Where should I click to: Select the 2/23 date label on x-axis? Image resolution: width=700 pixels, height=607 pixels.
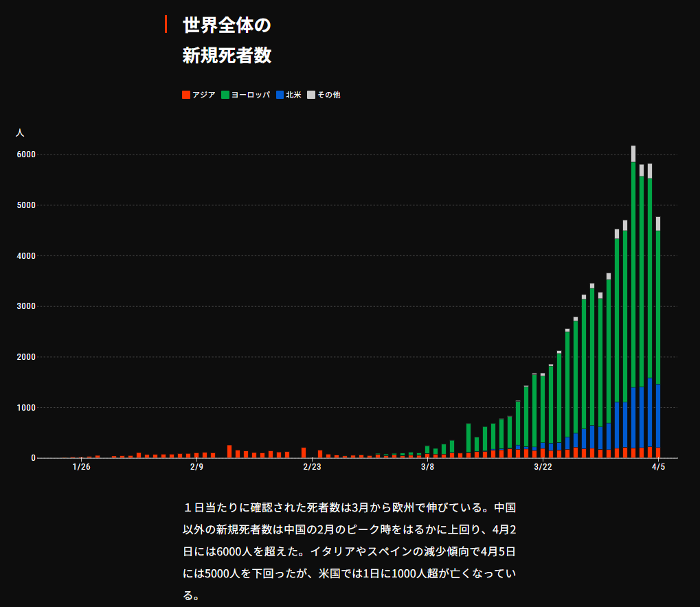(312, 468)
